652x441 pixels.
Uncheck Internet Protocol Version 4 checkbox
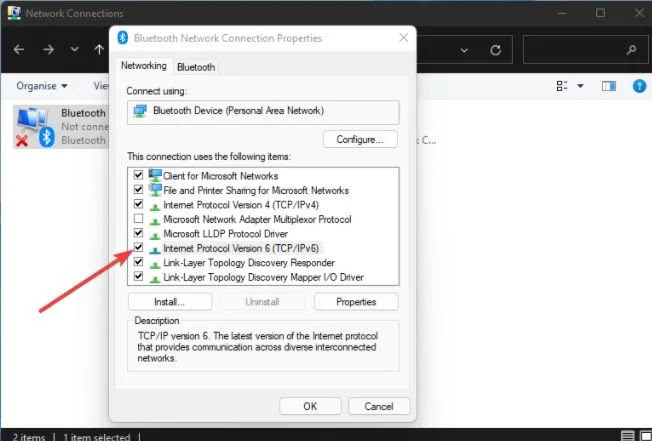pos(138,204)
